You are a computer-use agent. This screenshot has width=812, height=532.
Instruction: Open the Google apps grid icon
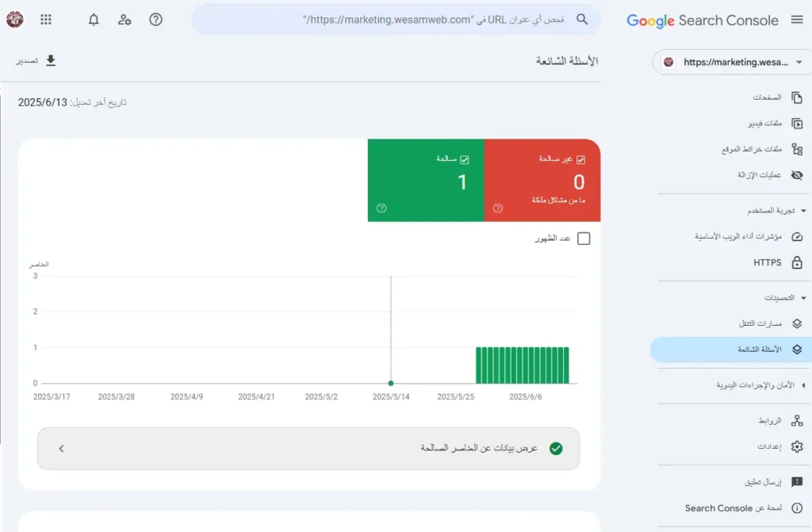point(45,20)
